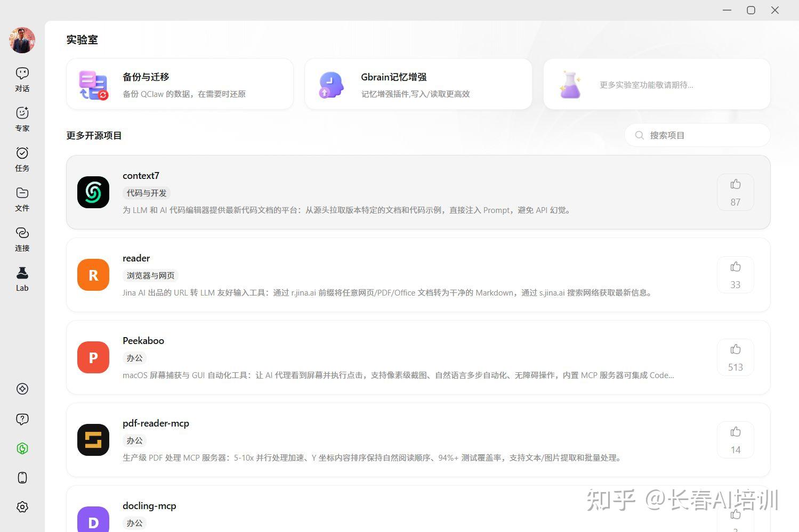The width and height of the screenshot is (799, 532).
Task: Click the reader Jina AI description text
Action: coord(388,293)
